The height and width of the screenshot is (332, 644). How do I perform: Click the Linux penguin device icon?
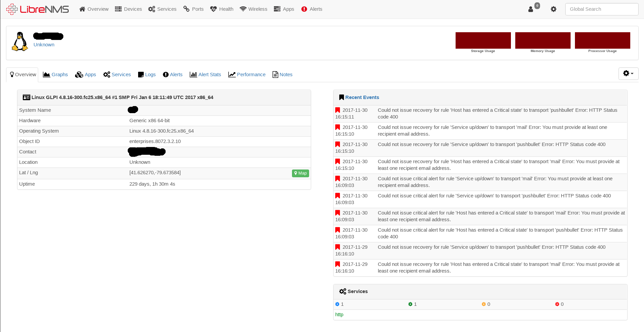pyautogui.click(x=19, y=41)
